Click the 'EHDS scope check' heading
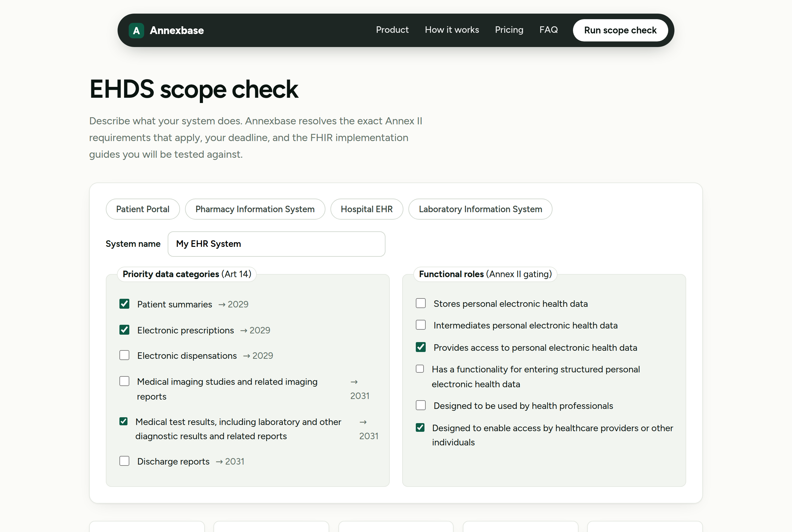This screenshot has height=532, width=792. tap(194, 89)
